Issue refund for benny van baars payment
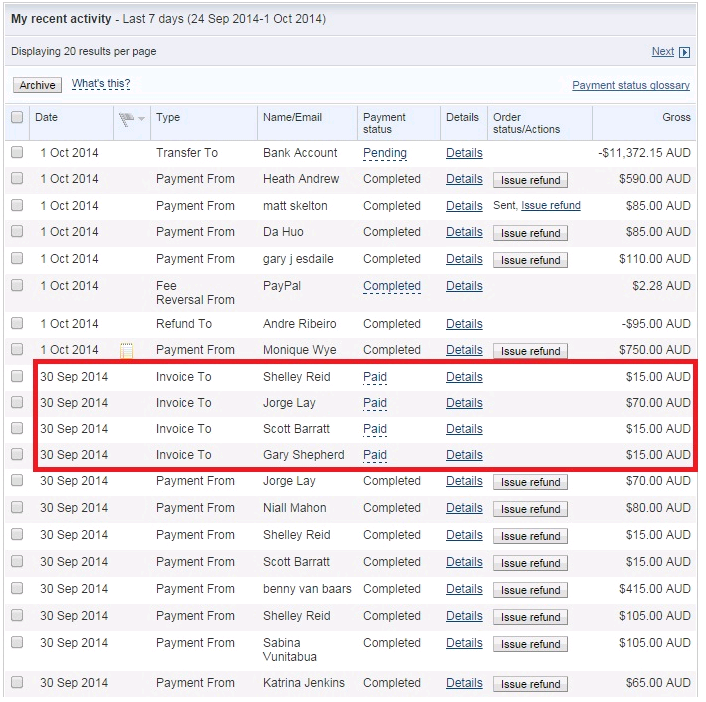The width and height of the screenshot is (706, 702). pos(530,590)
